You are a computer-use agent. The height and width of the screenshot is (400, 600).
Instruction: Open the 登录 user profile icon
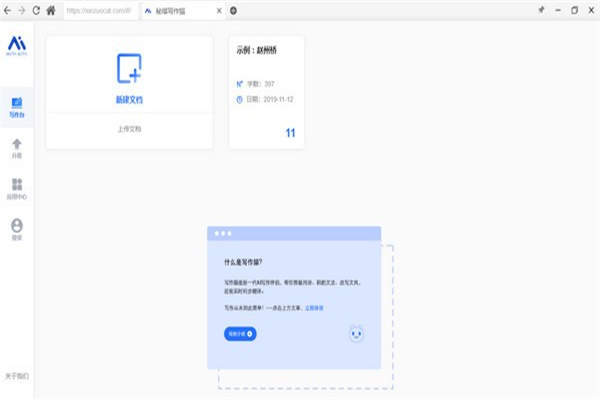pyautogui.click(x=16, y=230)
